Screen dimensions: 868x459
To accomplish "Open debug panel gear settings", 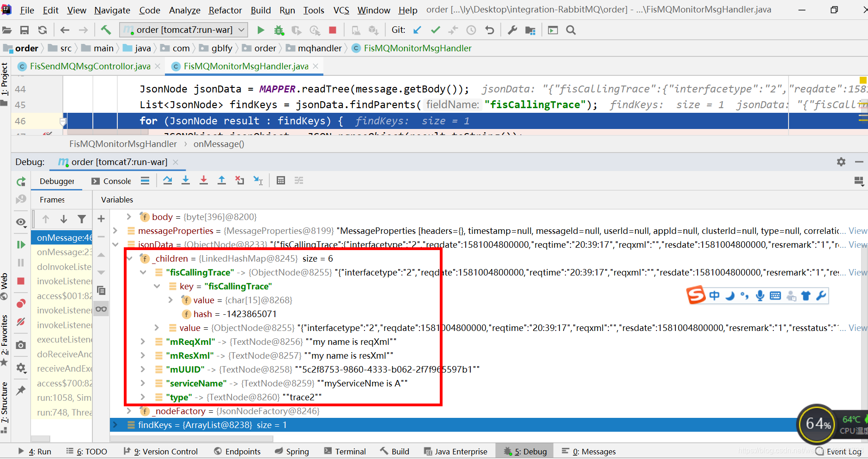I will pyautogui.click(x=841, y=162).
